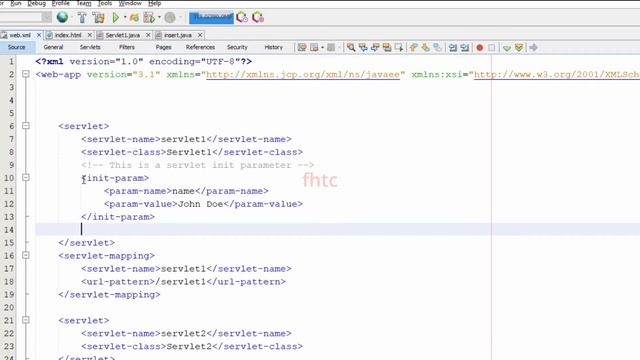Click the Last Edit icon in editor toolbar

302,48
